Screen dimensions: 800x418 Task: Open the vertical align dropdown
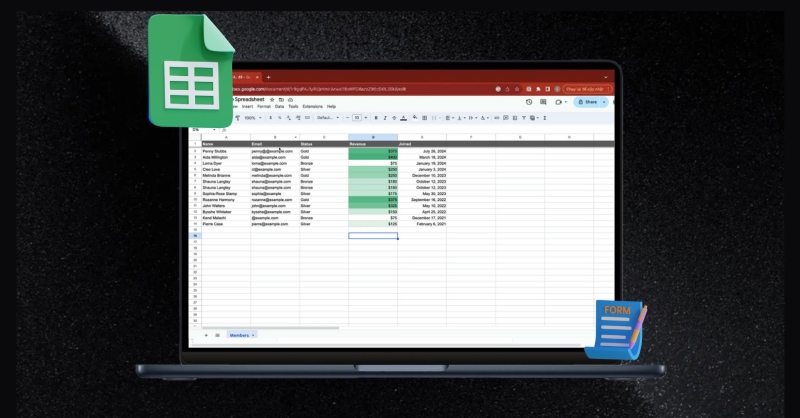461,118
